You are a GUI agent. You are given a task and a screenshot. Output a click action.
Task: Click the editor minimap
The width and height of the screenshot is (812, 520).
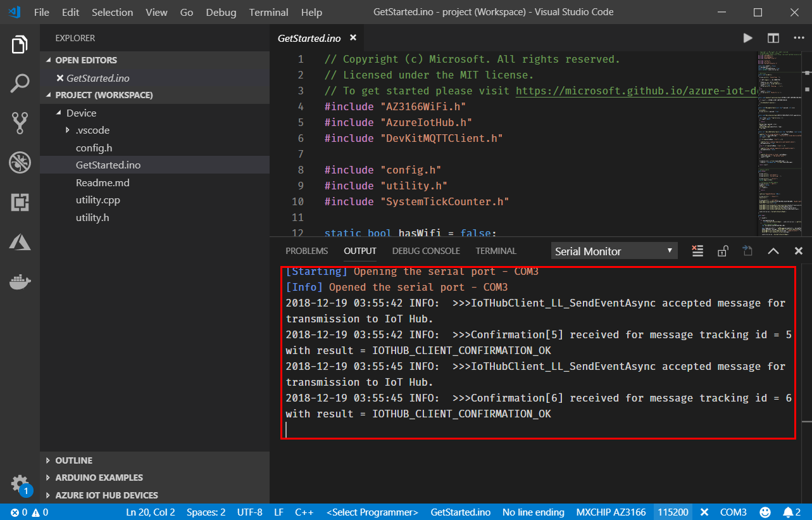click(x=778, y=144)
